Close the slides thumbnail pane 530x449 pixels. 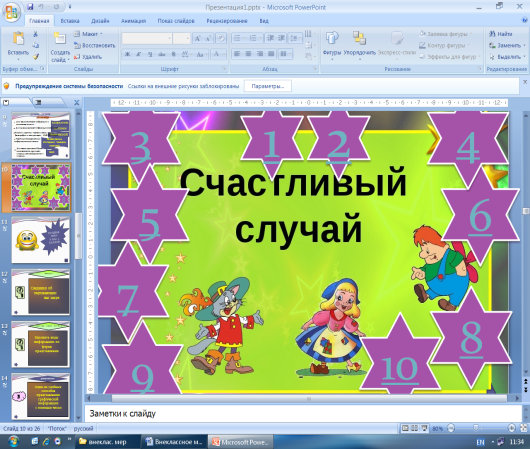[77, 102]
